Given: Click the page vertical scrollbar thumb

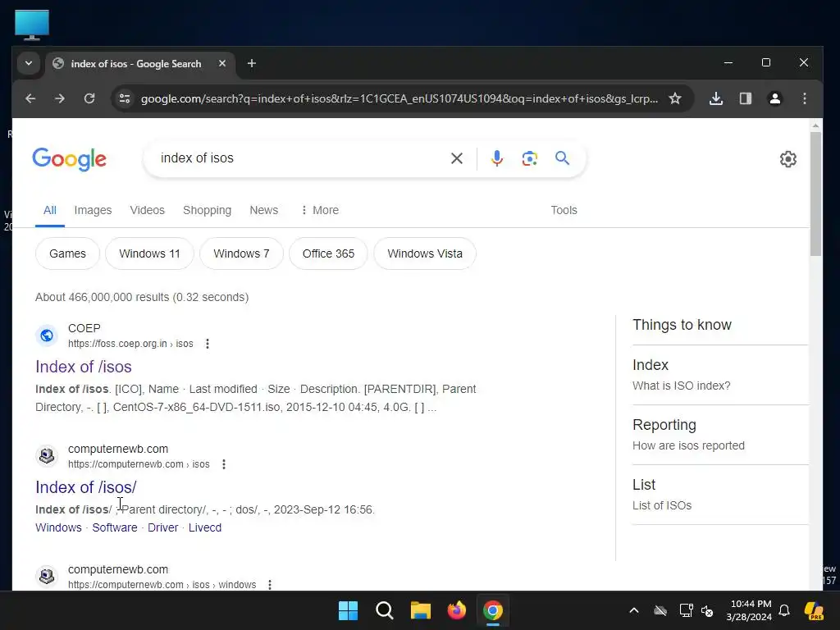Looking at the screenshot, I should click(815, 194).
